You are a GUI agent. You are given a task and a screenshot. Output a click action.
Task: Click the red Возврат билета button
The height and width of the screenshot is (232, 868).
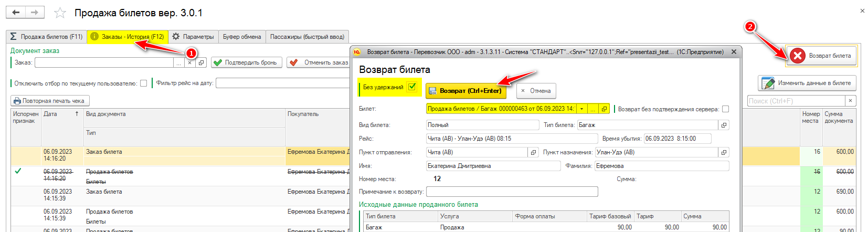[x=821, y=56]
